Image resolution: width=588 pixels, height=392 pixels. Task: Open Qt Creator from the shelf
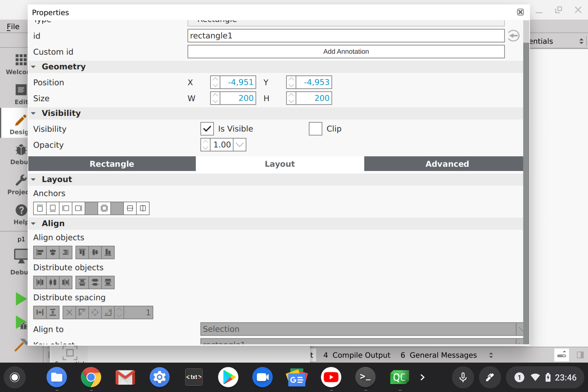point(399,377)
